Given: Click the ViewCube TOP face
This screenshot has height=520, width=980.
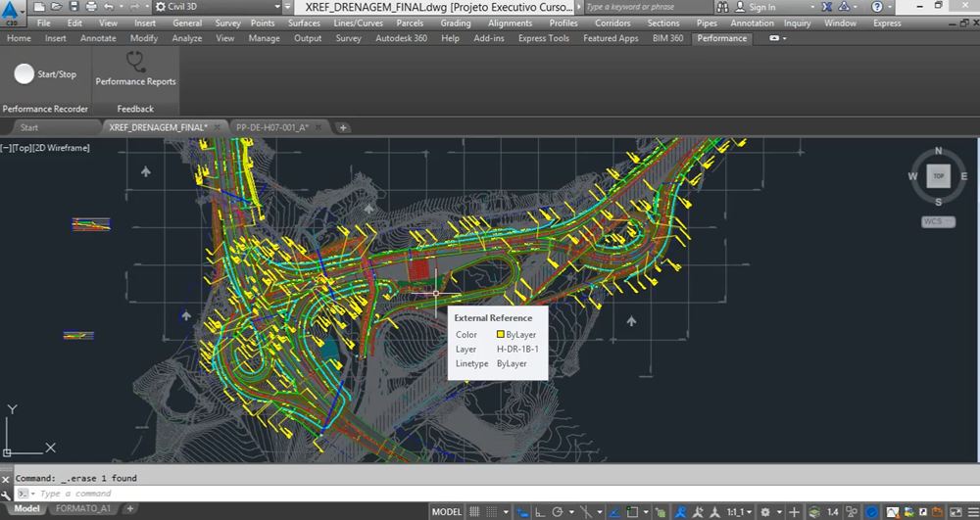Looking at the screenshot, I should (x=938, y=176).
